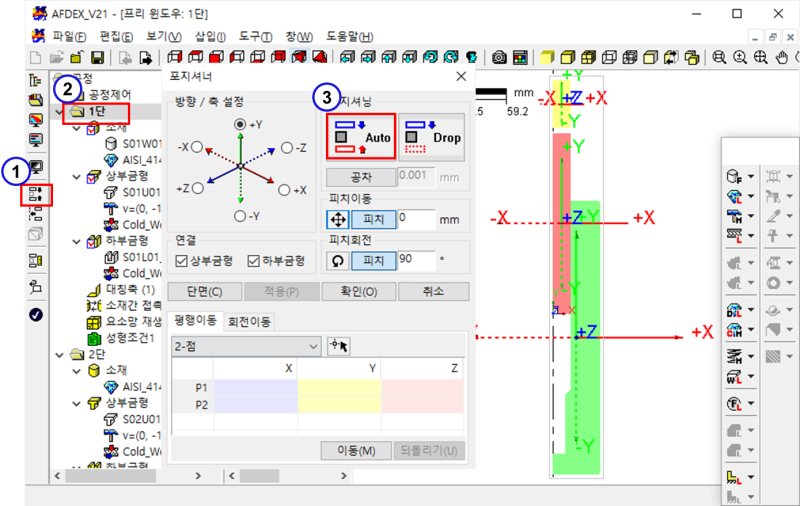Select the +Y direction radio button
Screen dimensions: 800x506
[x=240, y=123]
